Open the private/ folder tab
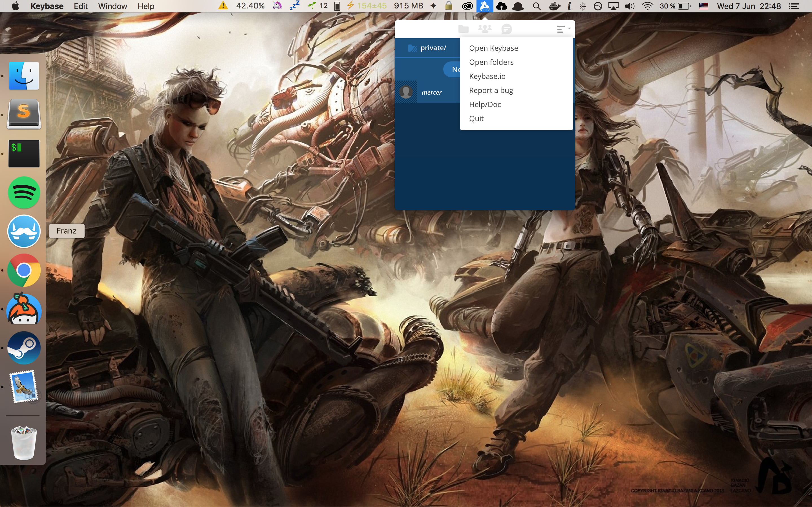The height and width of the screenshot is (507, 812). [x=427, y=48]
